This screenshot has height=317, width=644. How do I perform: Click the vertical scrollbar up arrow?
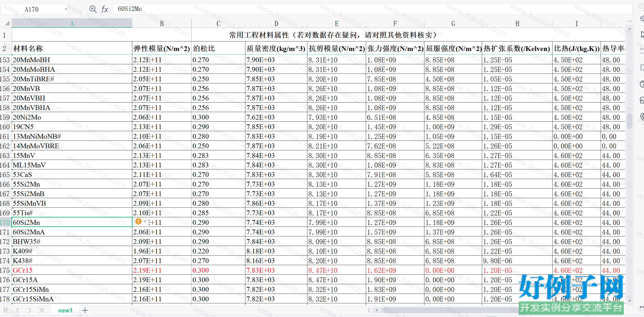(629, 29)
